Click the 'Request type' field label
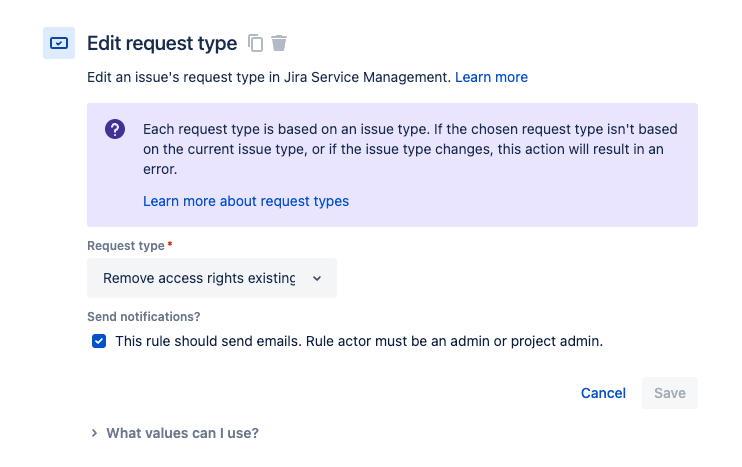Image resolution: width=742 pixels, height=467 pixels. coord(125,246)
